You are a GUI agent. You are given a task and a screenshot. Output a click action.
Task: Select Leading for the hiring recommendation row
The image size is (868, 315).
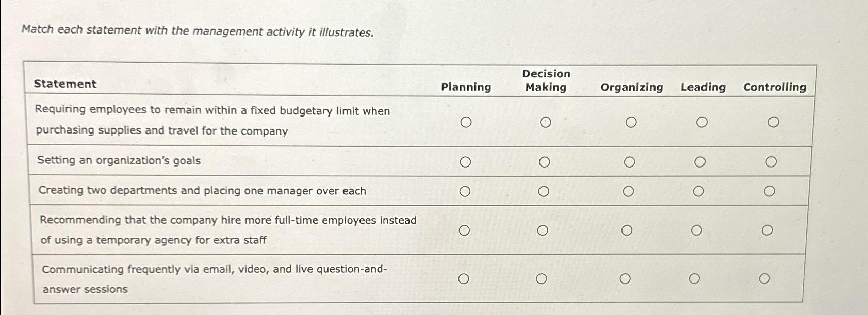tap(697, 229)
